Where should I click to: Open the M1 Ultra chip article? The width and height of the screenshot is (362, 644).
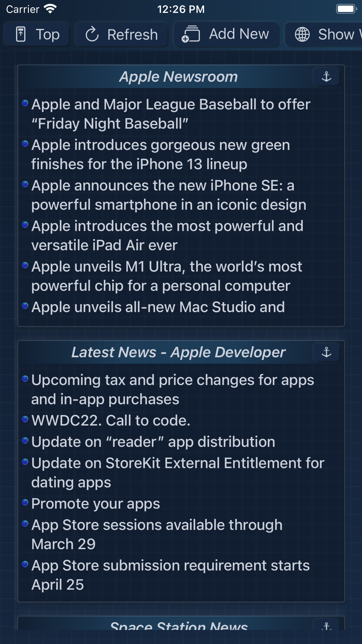point(167,276)
